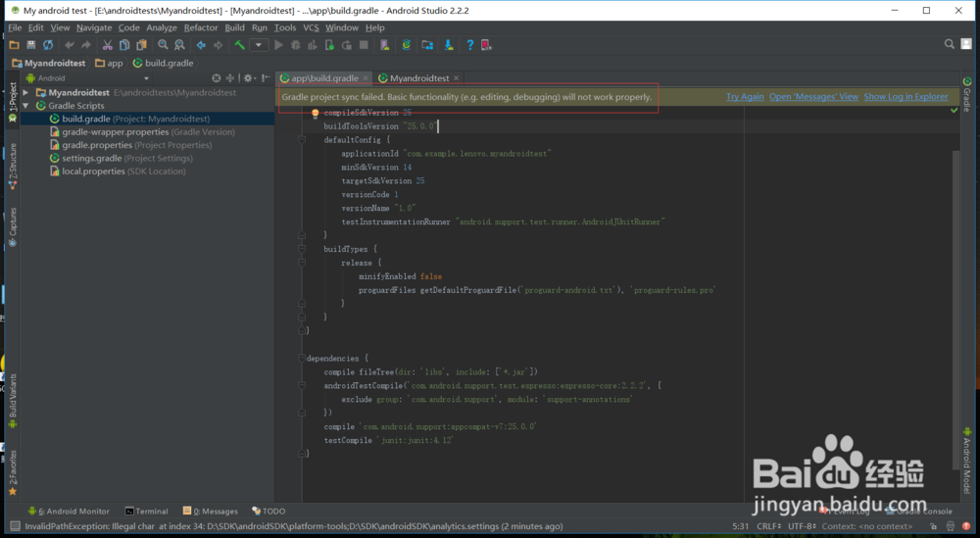Click Scroll from Source target icon
The image size is (980, 538).
[217, 78]
